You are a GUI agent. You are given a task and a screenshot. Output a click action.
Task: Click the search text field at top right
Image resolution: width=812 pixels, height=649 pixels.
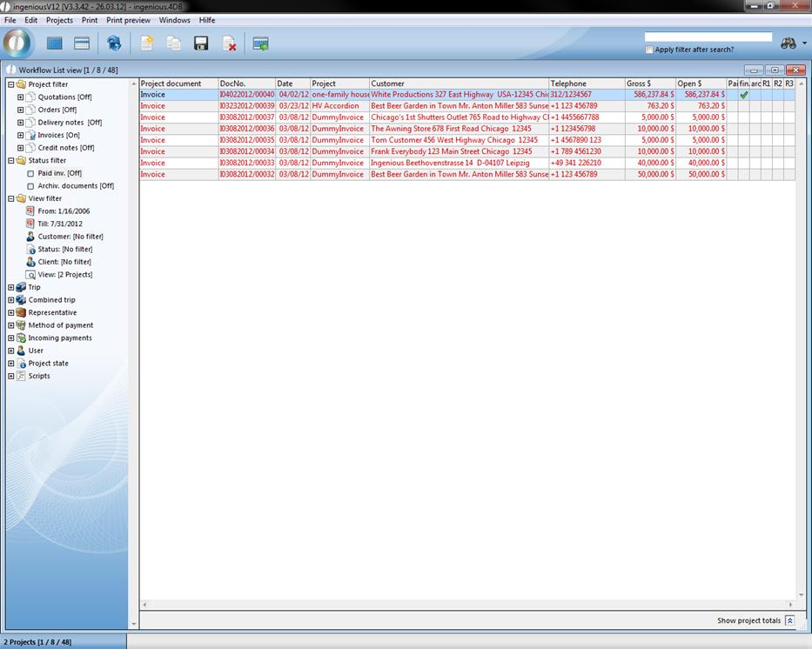(708, 37)
